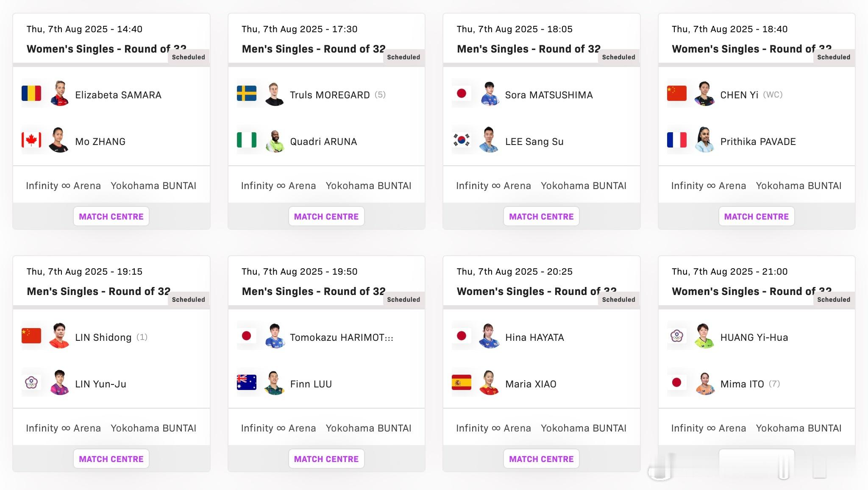
Task: Open Match Centre for MATSUSHIMA vs LEE
Action: (x=541, y=217)
